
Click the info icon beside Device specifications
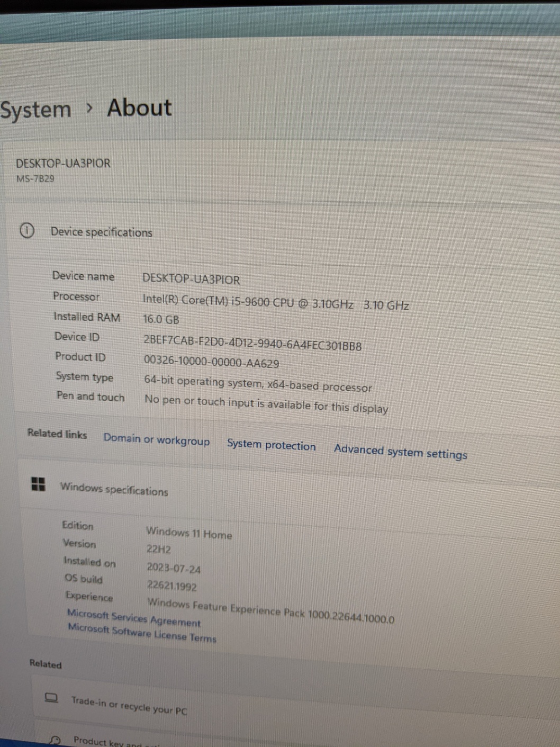27,231
